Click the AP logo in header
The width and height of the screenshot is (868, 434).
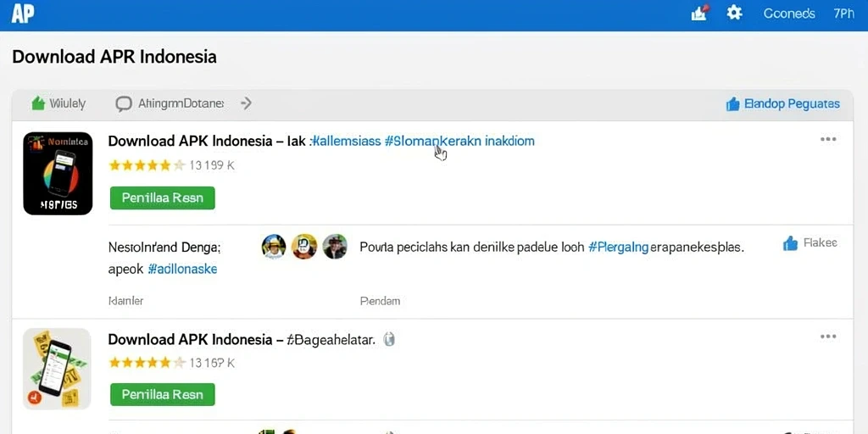click(x=23, y=14)
